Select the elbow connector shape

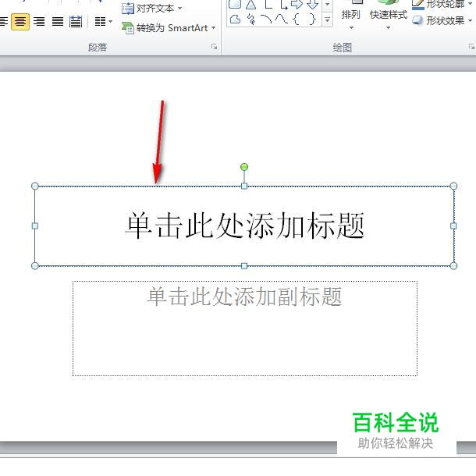268,4
